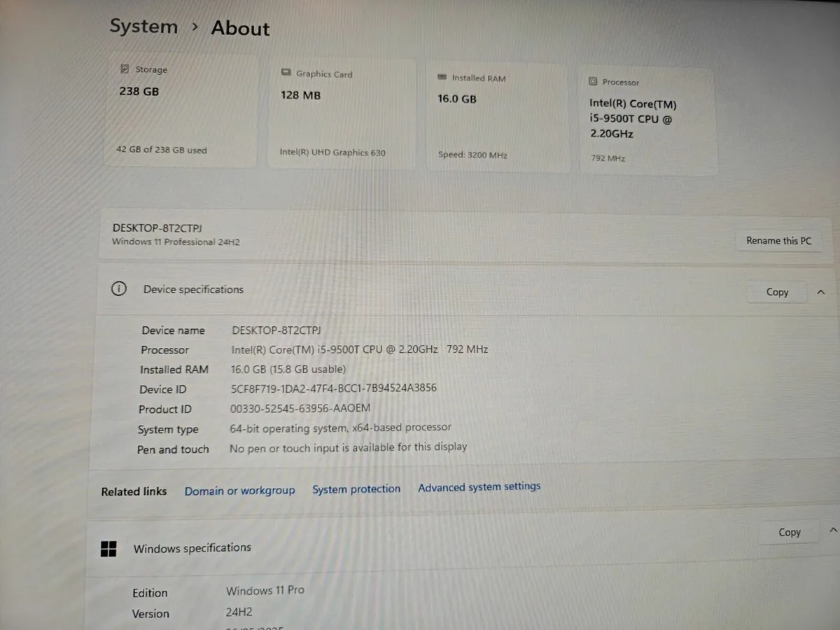Click the Rename this PC button
840x630 pixels.
[778, 240]
